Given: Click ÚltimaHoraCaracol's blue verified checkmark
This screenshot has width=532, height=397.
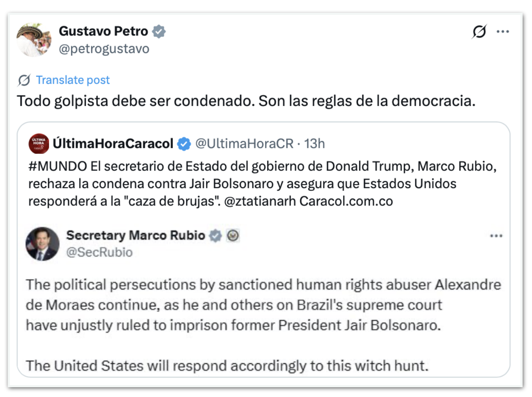Looking at the screenshot, I should coord(184,144).
